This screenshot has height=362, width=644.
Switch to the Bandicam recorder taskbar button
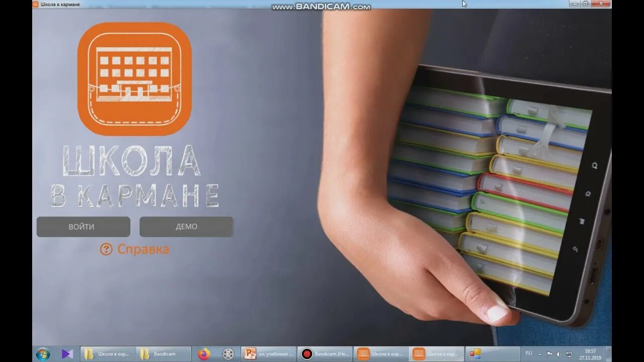(x=325, y=354)
